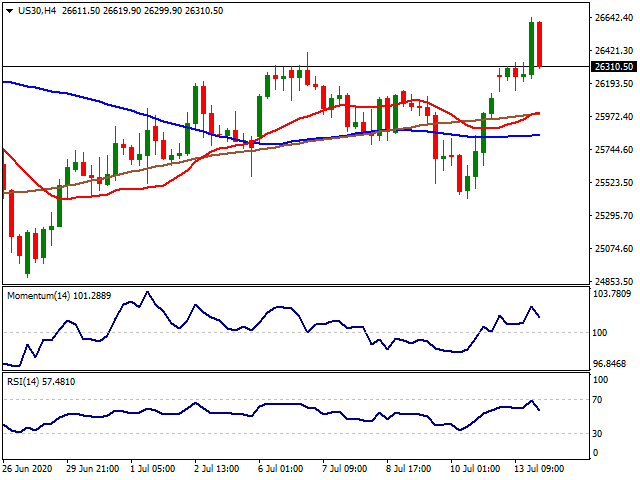This screenshot has width=640, height=480.
Task: Click price scale value 25295.70
Action: 614,216
